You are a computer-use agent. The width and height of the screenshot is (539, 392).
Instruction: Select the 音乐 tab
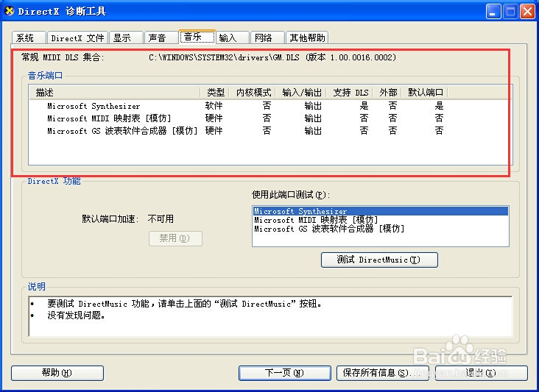point(197,37)
